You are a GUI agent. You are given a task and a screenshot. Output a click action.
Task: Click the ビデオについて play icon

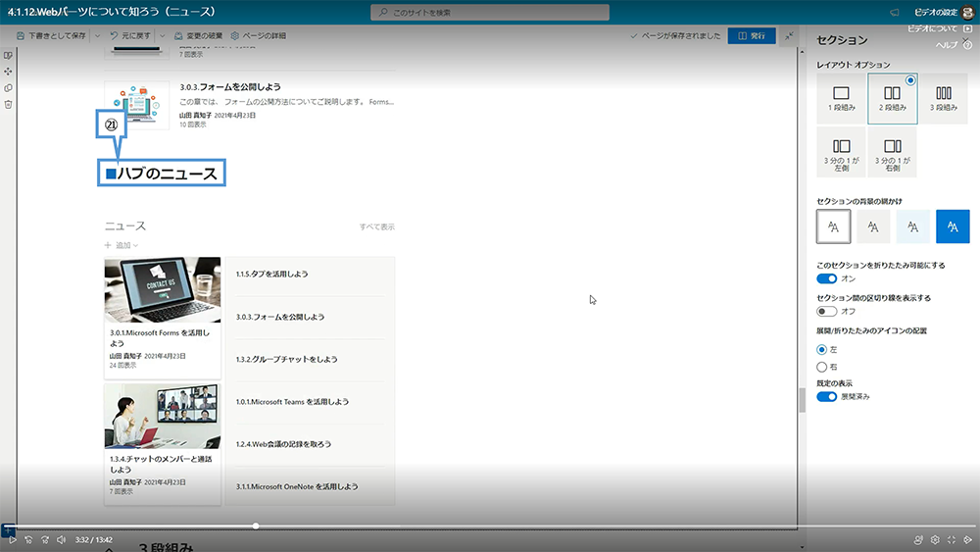click(x=967, y=28)
